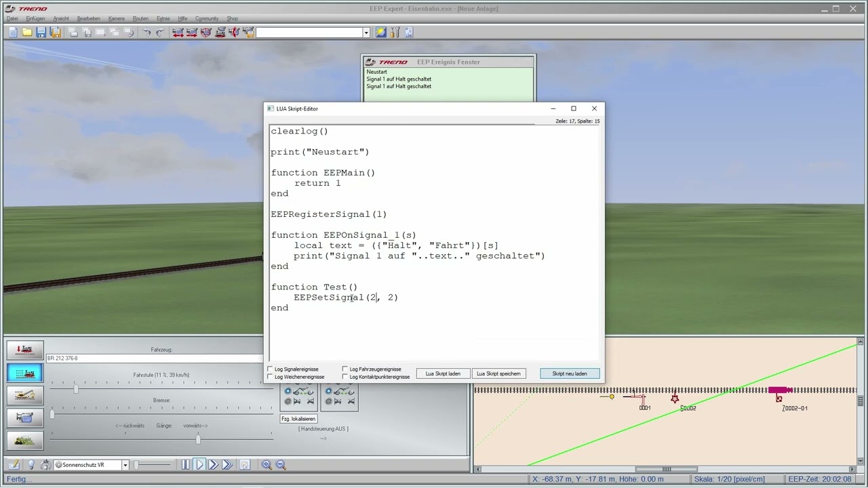Open the Kamera menu
Screen dimensions: 868x488
[116, 18]
